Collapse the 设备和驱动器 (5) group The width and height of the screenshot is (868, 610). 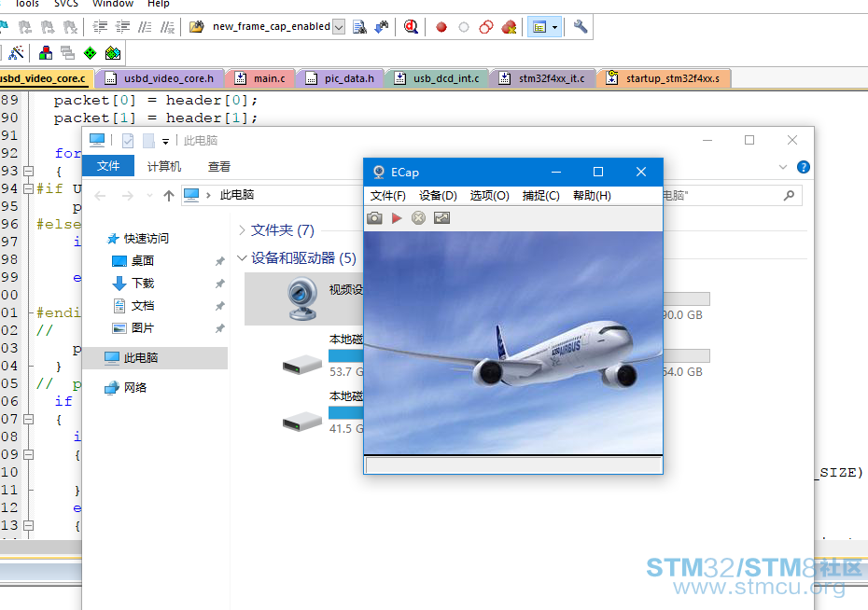[243, 258]
